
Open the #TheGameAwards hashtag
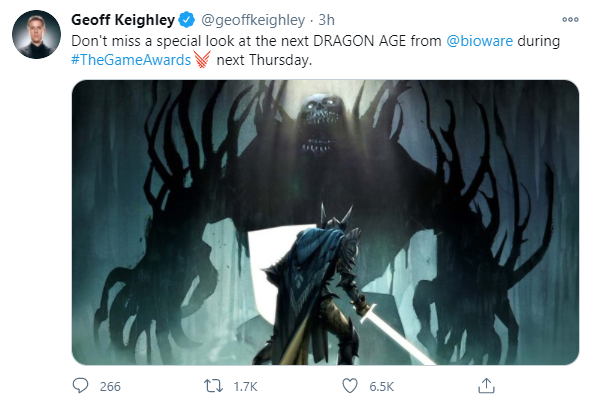tap(131, 60)
